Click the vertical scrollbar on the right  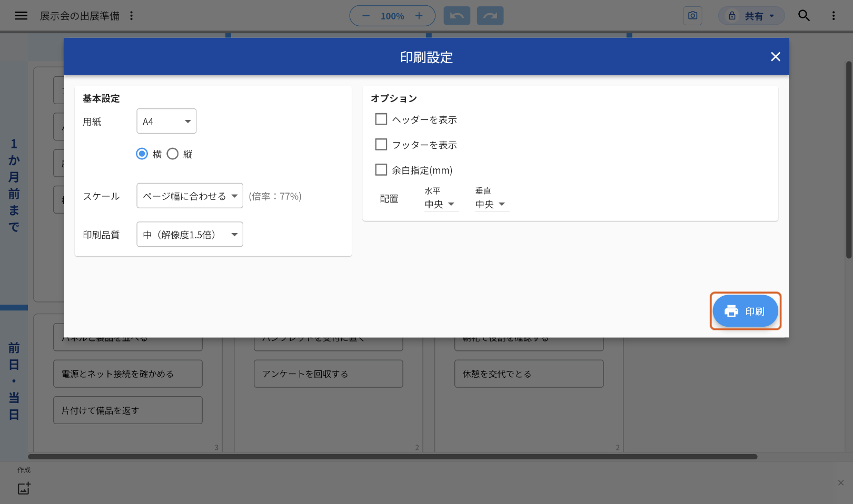(x=849, y=160)
